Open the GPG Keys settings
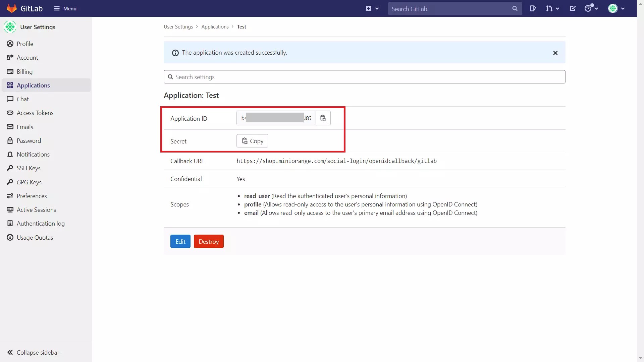Viewport: 644px width, 362px height. tap(29, 182)
